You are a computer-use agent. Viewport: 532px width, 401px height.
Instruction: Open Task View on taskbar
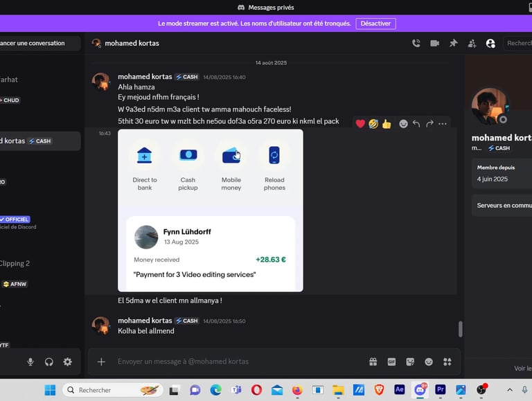174,391
